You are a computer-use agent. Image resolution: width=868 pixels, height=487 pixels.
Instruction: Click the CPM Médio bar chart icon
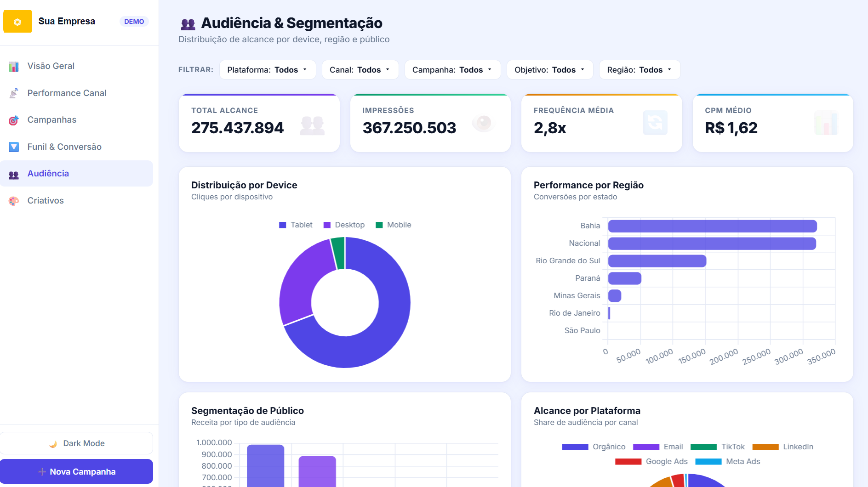(x=826, y=123)
